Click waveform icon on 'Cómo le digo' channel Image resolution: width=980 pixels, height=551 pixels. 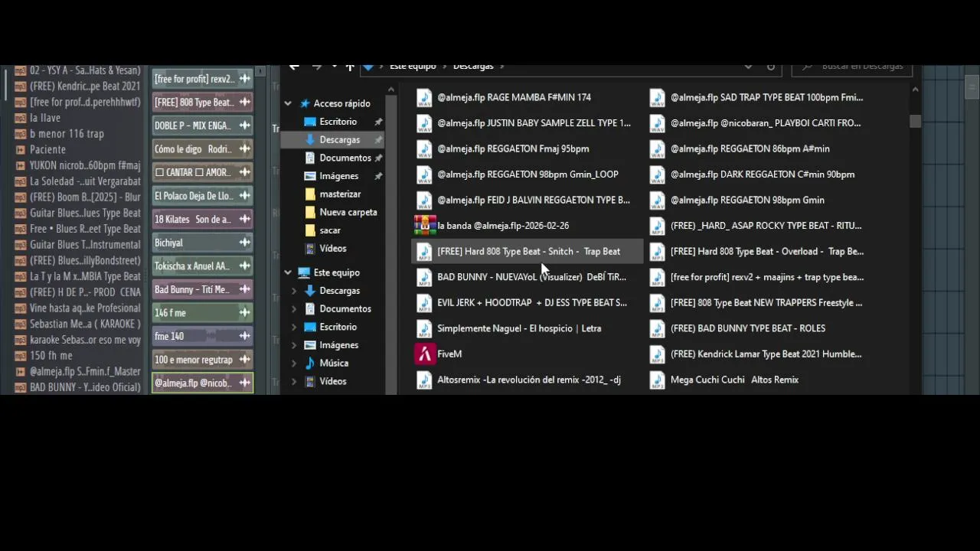click(245, 149)
